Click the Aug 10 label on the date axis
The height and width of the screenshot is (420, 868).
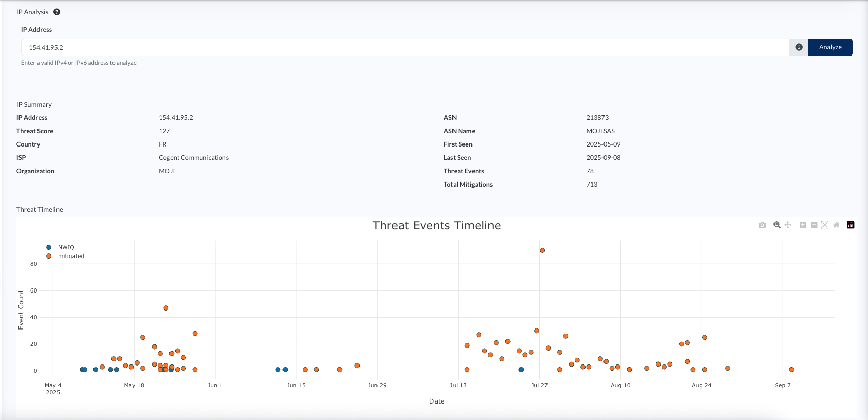point(620,385)
